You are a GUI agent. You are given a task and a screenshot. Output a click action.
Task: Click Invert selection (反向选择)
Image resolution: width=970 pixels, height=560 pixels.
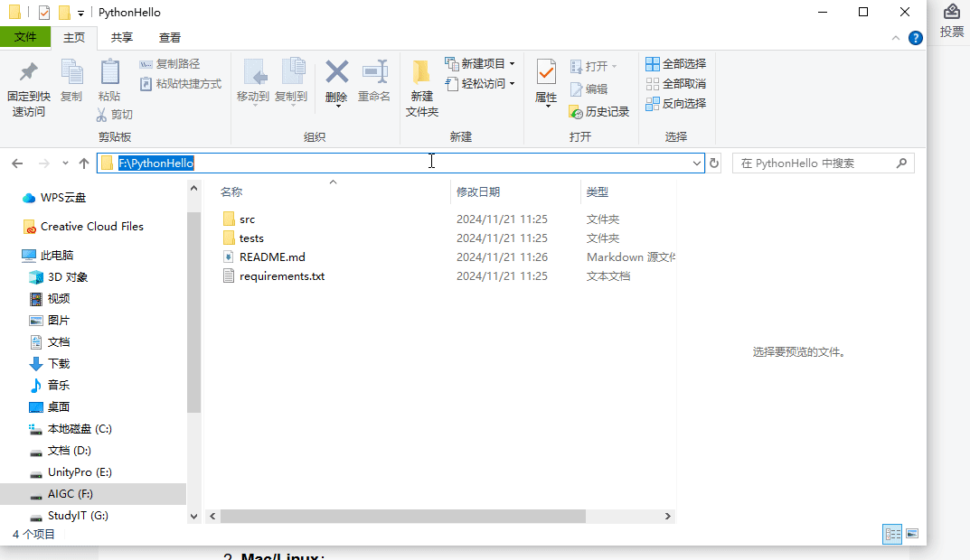click(675, 103)
